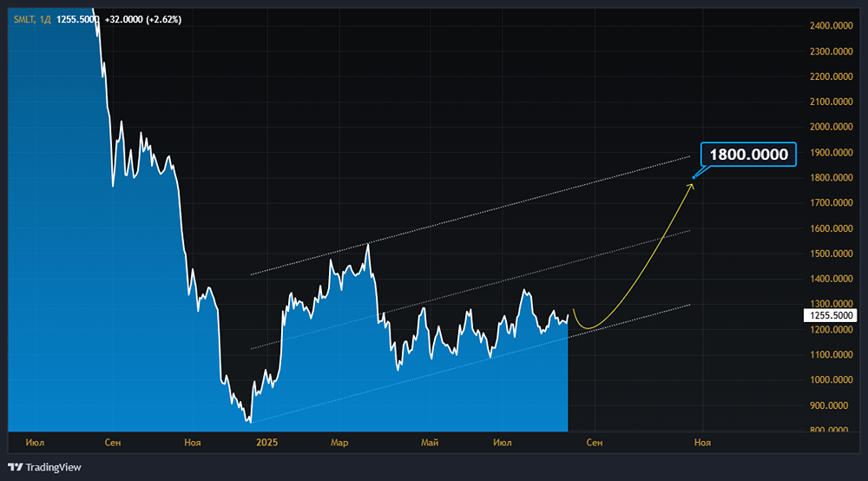Click the 1000.0000 price axis label
Image resolution: width=868 pixels, height=481 pixels.
[x=831, y=379]
